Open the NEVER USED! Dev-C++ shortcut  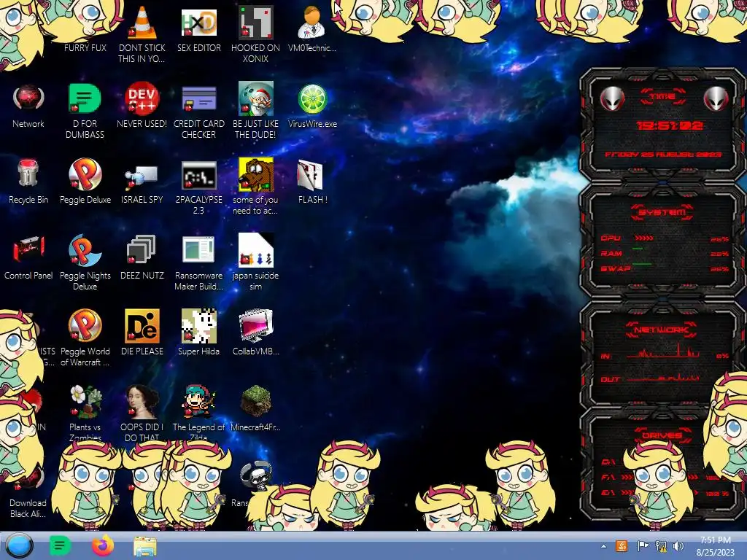coord(142,106)
